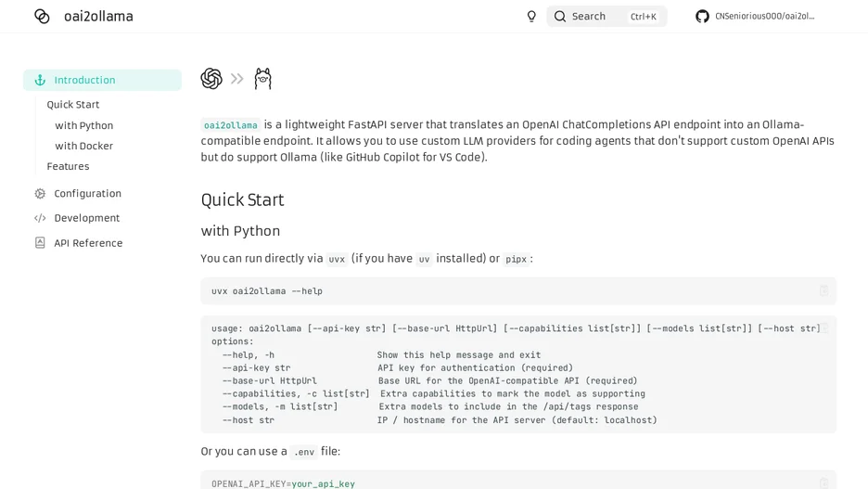The height and width of the screenshot is (489, 868).
Task: Click the OpenAI logo image
Action: coord(211,79)
